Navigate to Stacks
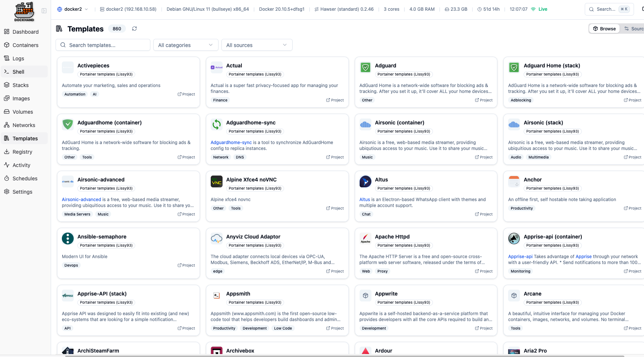Viewport: 644px width, 357px height. 24,85
